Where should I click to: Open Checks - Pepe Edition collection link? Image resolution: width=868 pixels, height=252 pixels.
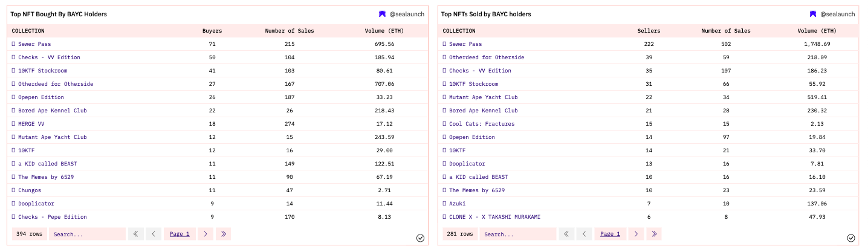[x=52, y=217]
